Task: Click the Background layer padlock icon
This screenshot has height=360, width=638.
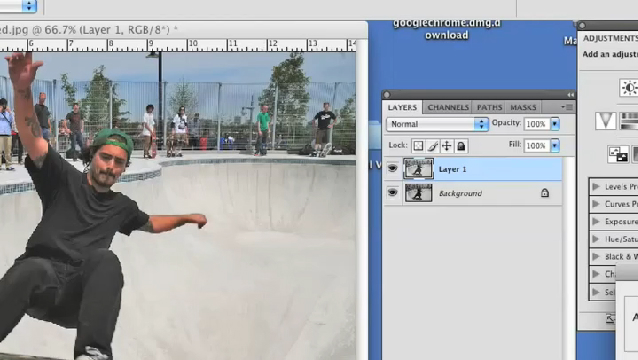Action: point(545,193)
